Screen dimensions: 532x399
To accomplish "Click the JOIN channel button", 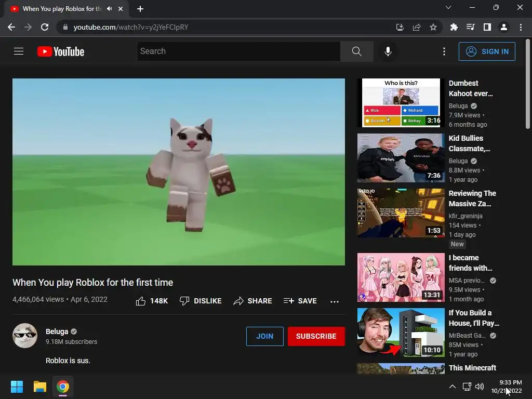I will [264, 336].
